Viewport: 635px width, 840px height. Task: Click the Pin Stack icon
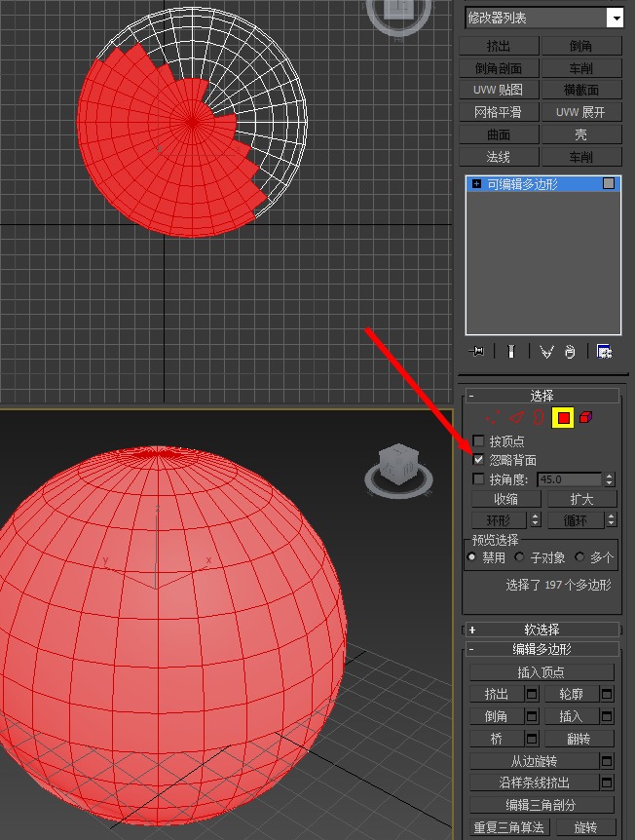tap(476, 352)
